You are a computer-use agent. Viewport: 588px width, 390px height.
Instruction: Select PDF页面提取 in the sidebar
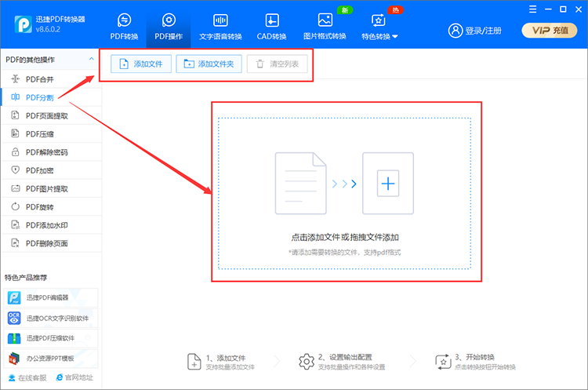pos(52,115)
